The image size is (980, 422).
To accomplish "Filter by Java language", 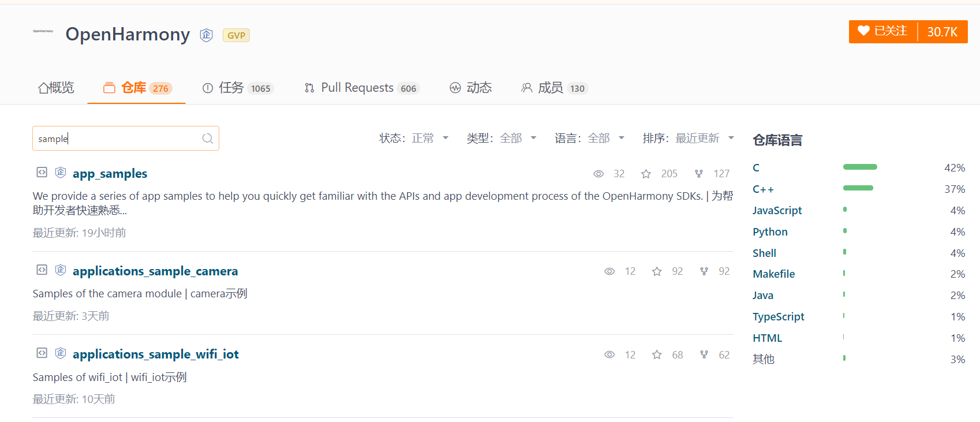I will click(x=762, y=296).
